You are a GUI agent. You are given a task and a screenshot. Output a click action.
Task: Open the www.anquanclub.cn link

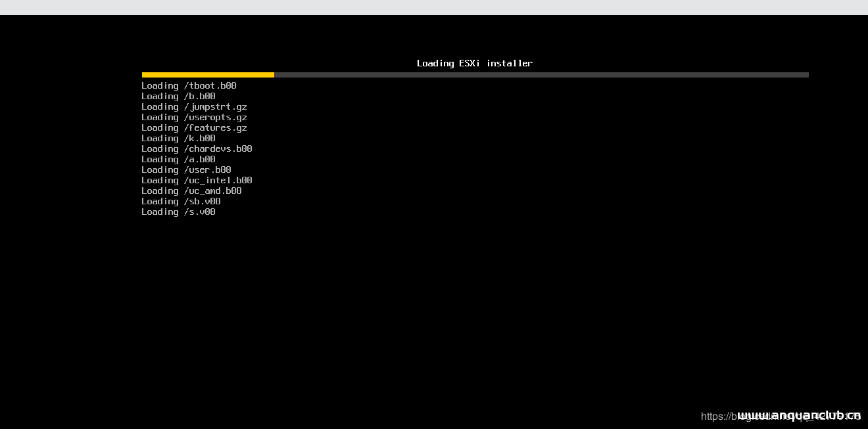(799, 415)
